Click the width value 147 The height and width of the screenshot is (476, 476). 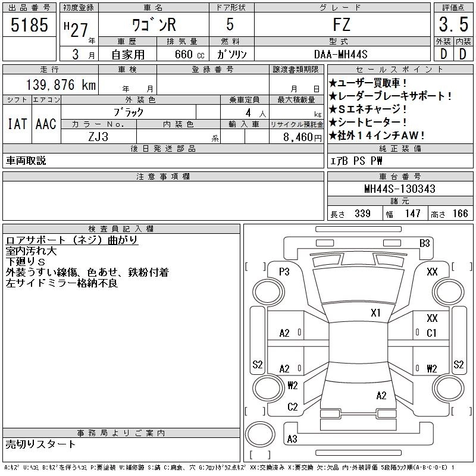pyautogui.click(x=413, y=214)
